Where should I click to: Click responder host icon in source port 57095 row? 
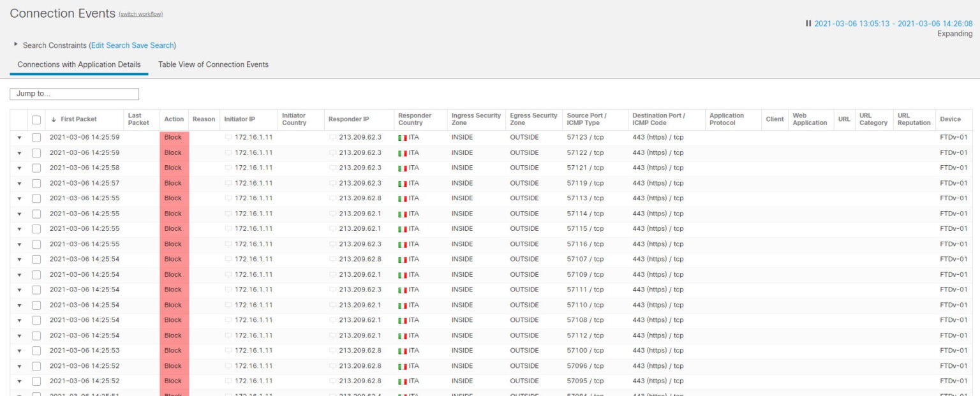click(332, 381)
